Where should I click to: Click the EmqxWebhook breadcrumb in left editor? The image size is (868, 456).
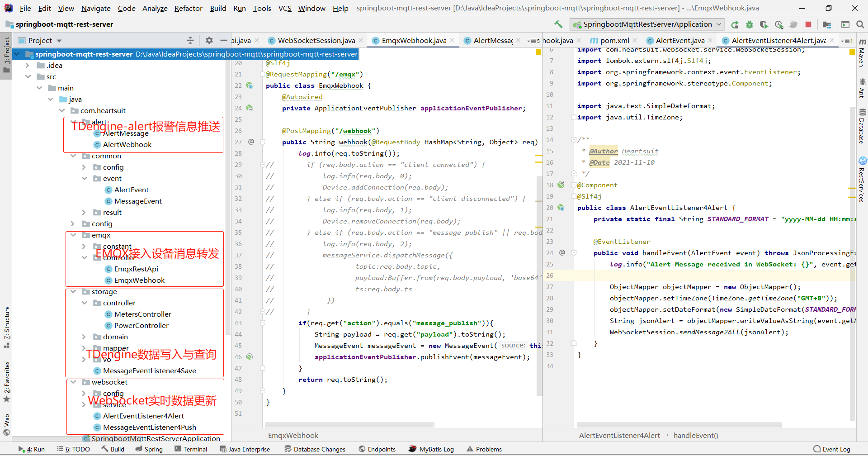[x=293, y=435]
